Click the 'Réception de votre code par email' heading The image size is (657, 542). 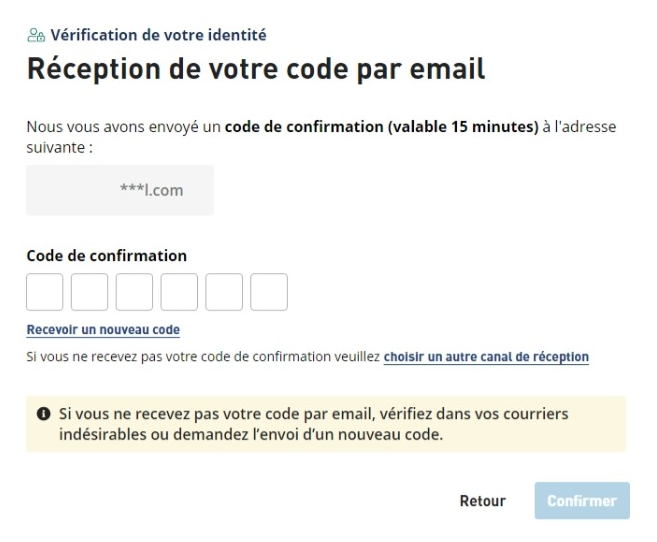coord(256,69)
